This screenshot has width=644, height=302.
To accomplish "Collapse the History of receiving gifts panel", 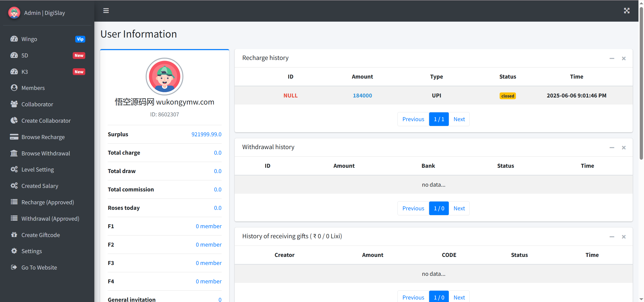I will [612, 237].
